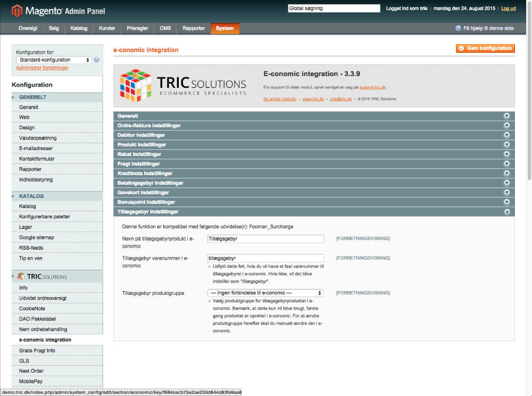The image size is (532, 396).
Task: Open the Administrer forretninger link
Action: (x=42, y=68)
